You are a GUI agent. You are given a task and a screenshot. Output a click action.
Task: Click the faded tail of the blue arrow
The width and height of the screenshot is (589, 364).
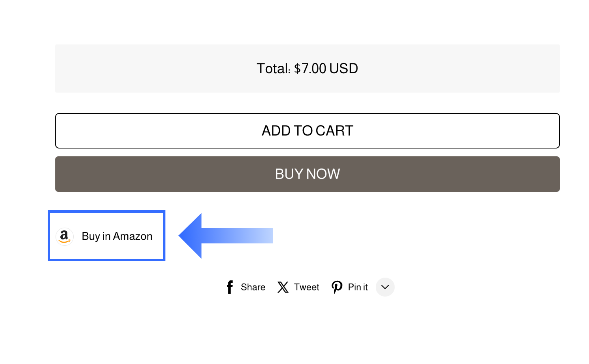(263, 236)
